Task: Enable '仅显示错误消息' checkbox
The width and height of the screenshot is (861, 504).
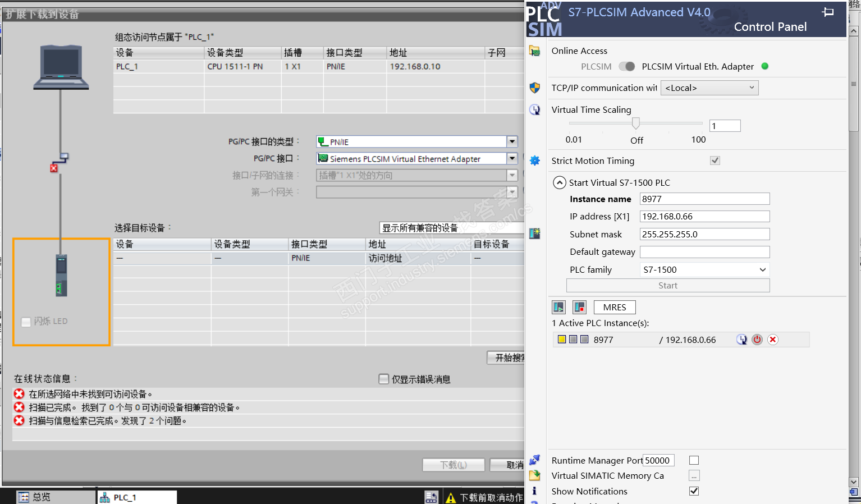Action: point(384,379)
